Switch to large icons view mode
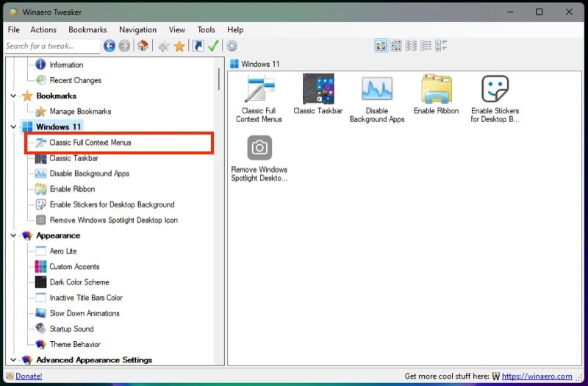The image size is (588, 386). pos(381,46)
